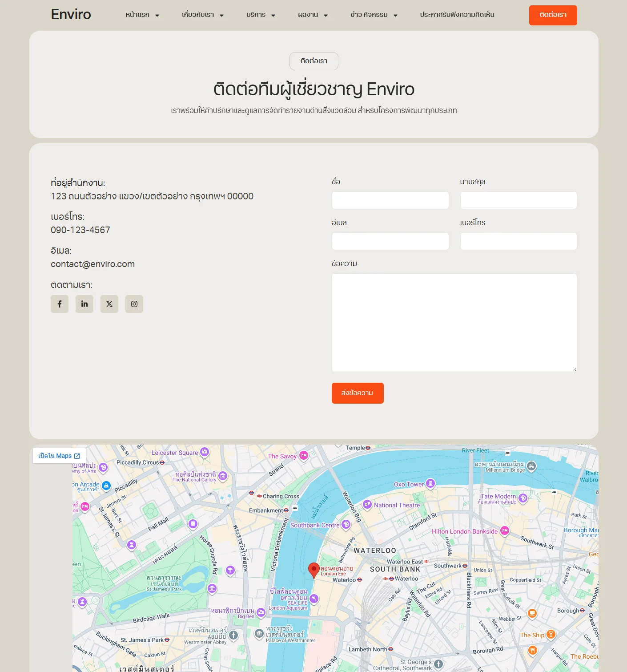
Task: Open the หน้าแรก menu item
Action: 137,15
